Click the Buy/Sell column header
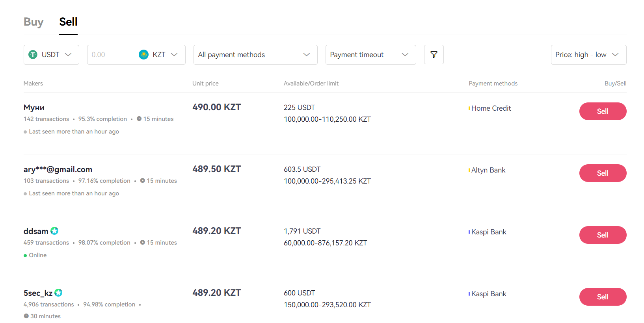 [616, 84]
